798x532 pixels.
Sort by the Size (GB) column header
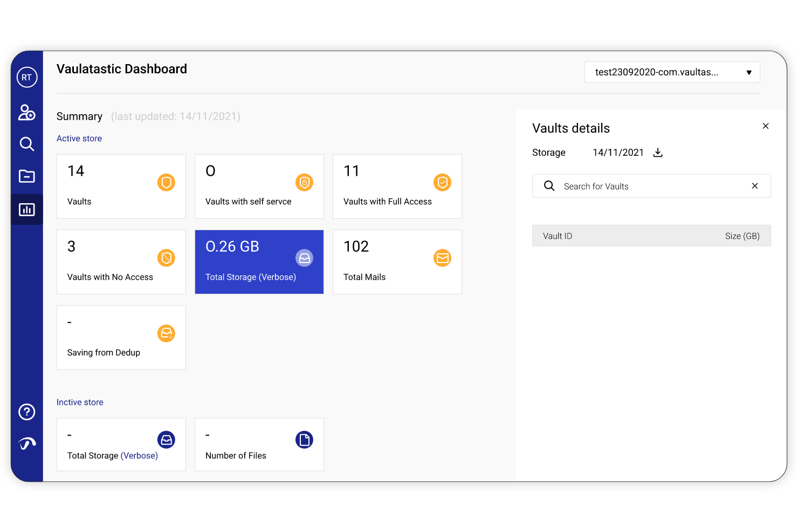[742, 236]
